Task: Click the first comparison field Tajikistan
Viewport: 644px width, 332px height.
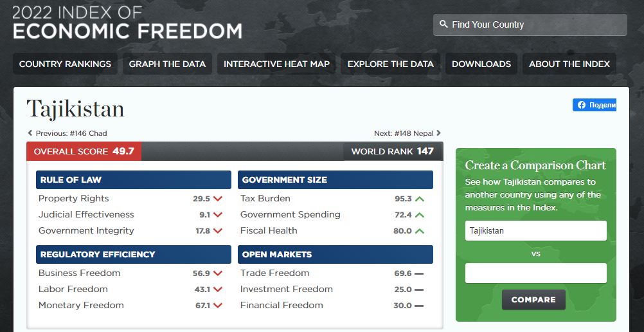Action: click(x=535, y=231)
